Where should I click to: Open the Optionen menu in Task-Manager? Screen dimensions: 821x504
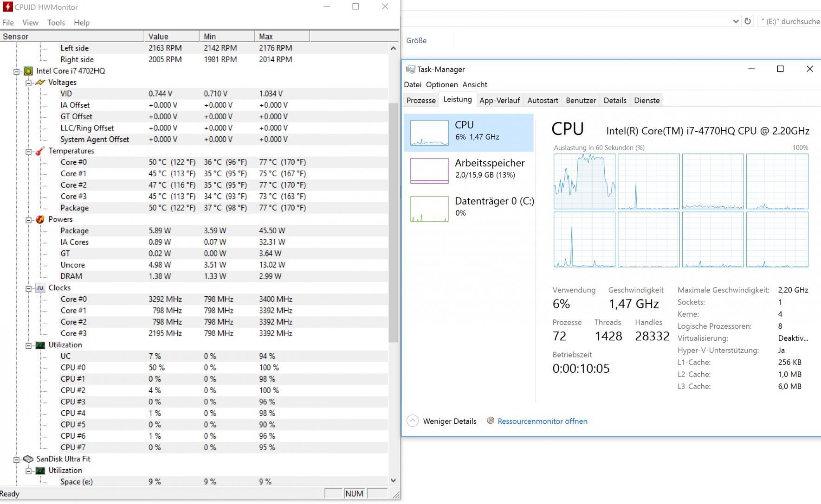click(442, 84)
